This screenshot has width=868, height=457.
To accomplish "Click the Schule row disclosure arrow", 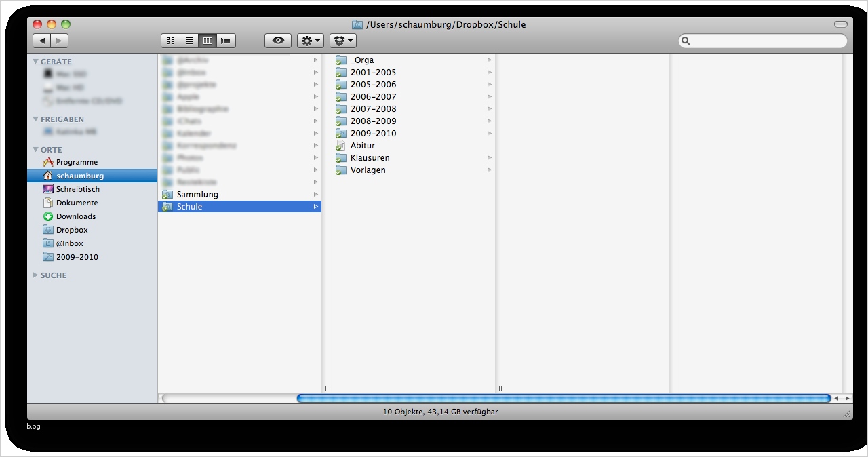I will click(x=316, y=207).
